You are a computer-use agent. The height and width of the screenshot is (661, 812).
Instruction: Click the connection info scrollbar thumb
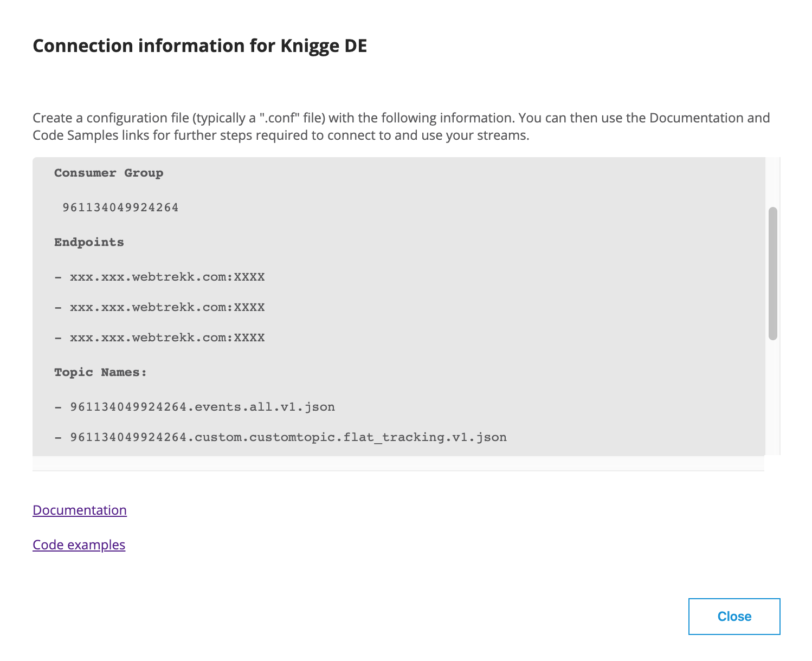773,274
